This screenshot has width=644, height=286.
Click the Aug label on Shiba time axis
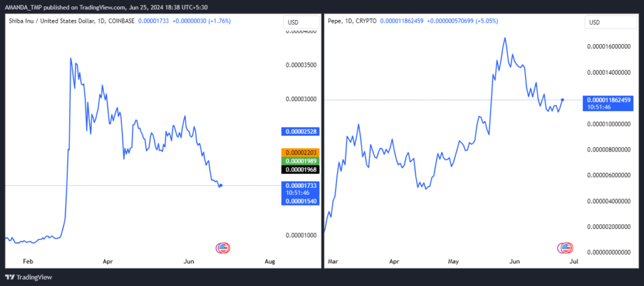point(269,261)
